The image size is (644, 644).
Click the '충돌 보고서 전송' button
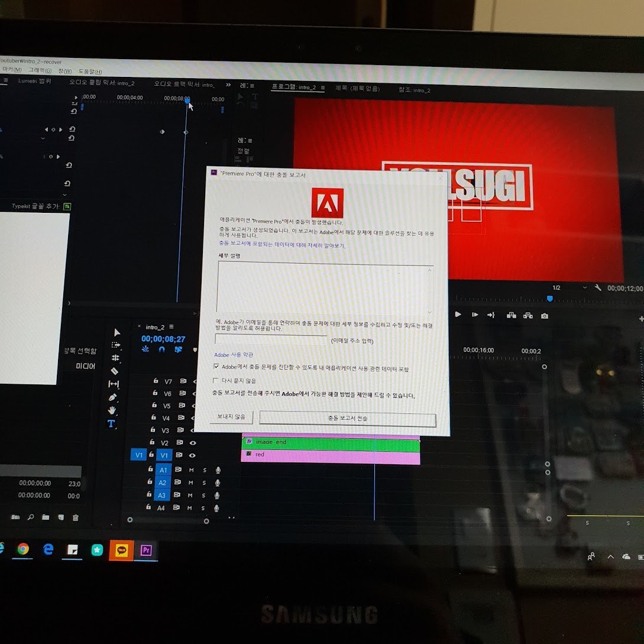(x=348, y=419)
